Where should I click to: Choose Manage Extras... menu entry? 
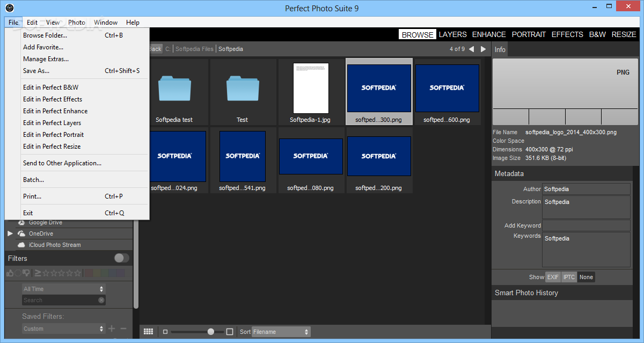click(77, 59)
